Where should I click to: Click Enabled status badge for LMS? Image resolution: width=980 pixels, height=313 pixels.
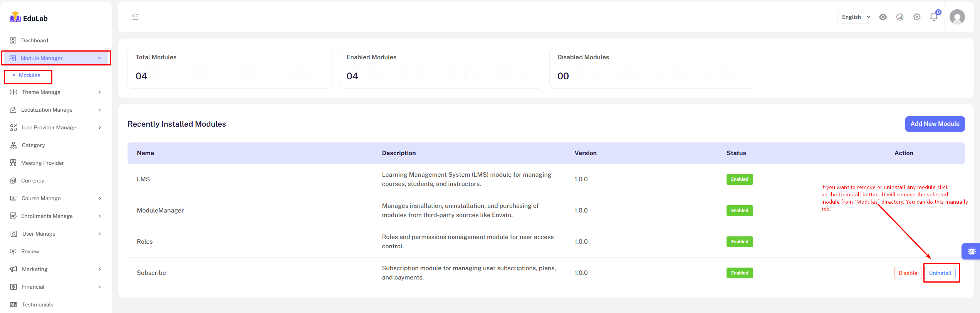pos(740,179)
